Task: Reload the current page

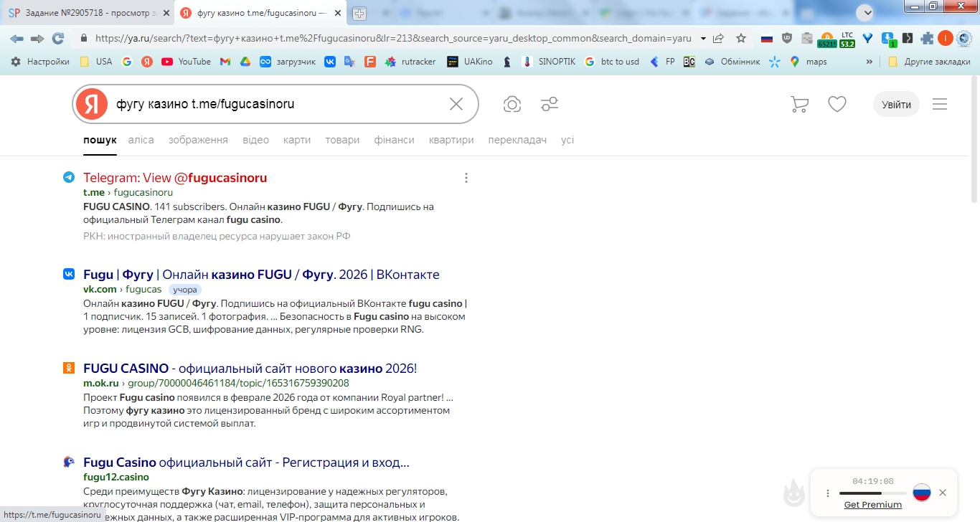Action: click(x=58, y=39)
